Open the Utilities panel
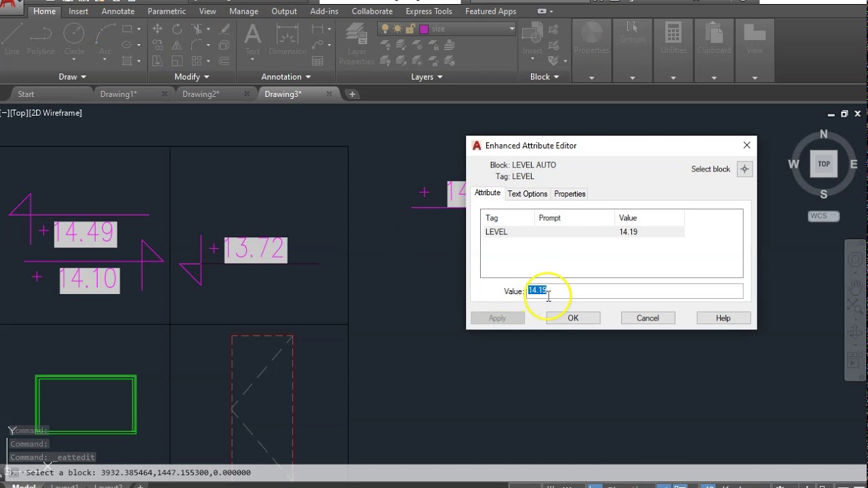The height and width of the screenshot is (488, 868). 673,39
